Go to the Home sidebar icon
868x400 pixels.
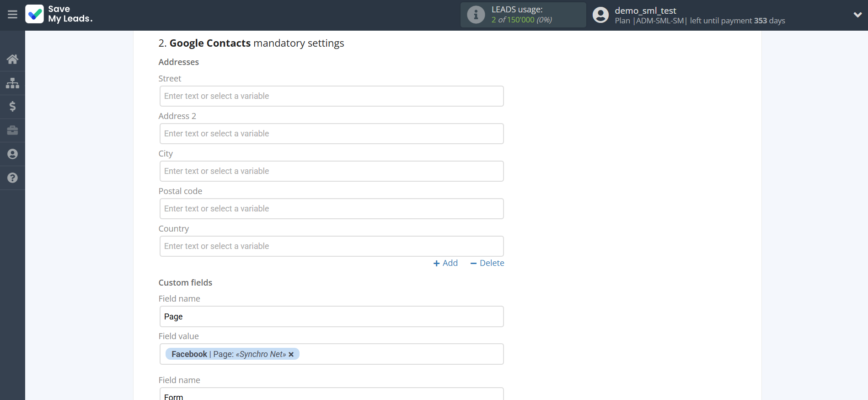click(12, 59)
